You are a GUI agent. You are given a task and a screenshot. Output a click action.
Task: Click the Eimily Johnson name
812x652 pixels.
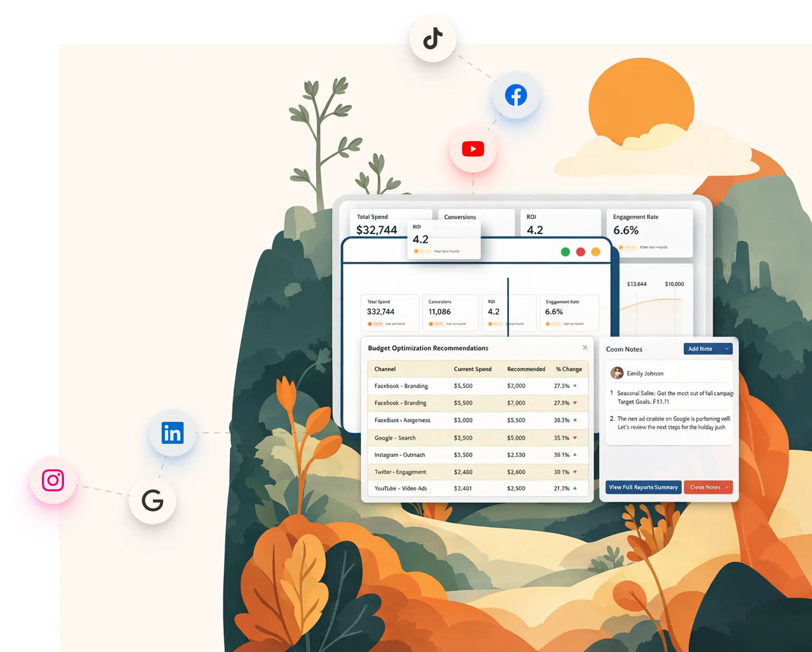tap(645, 373)
